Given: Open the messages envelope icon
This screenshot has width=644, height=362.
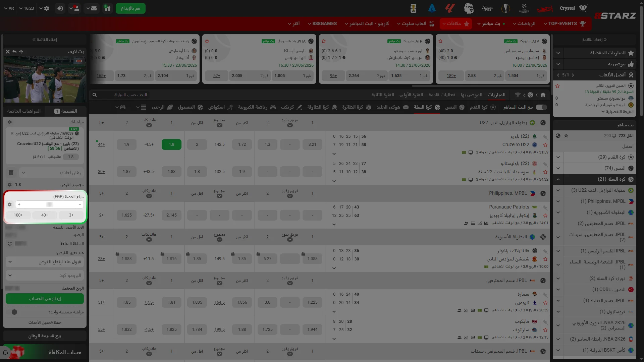Looking at the screenshot, I should [94, 8].
